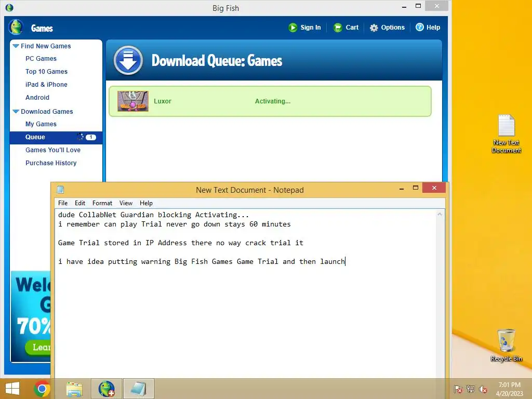Open Games You'll Love in the sidebar

coord(53,150)
